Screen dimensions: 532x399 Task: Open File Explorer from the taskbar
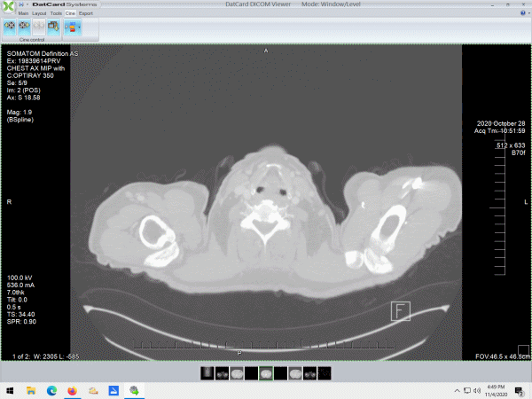pos(30,390)
